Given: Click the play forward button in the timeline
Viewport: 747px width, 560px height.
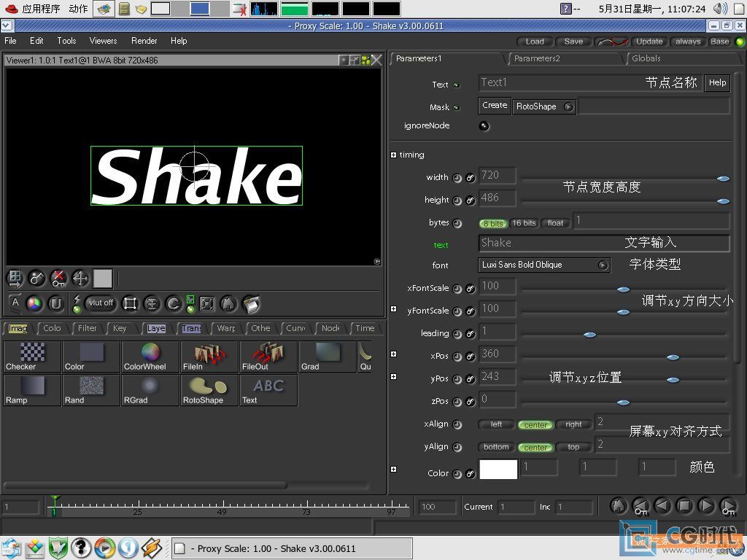Looking at the screenshot, I should click(x=706, y=505).
